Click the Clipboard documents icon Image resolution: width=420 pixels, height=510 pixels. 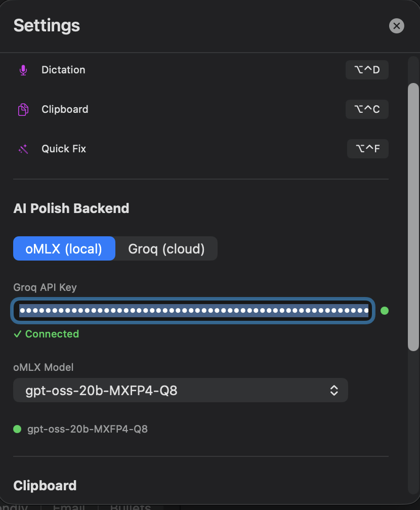(23, 110)
